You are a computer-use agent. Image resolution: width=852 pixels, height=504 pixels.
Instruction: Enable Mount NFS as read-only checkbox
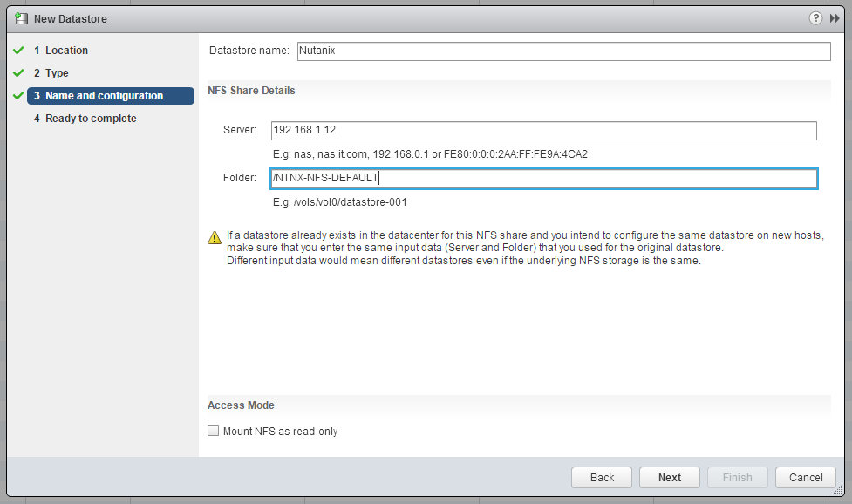[213, 431]
